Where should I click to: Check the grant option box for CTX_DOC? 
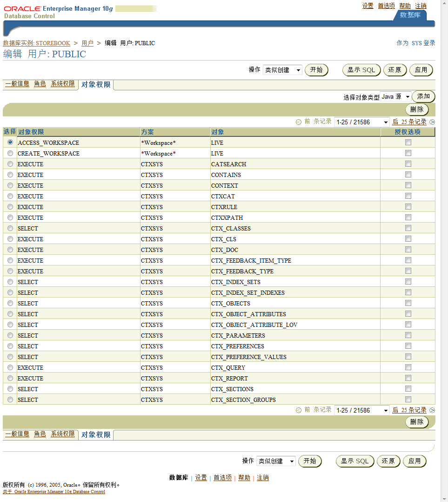point(408,250)
